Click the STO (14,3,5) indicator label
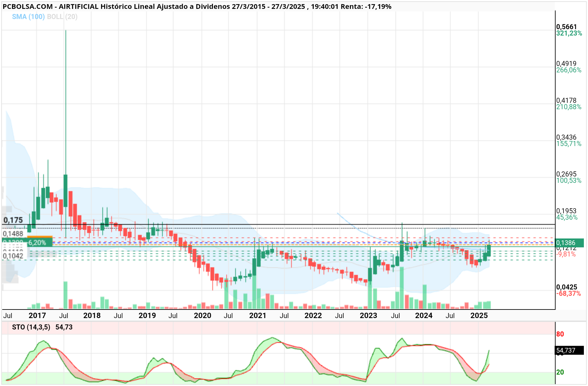Image resolution: width=588 pixels, height=386 pixels. click(31, 327)
